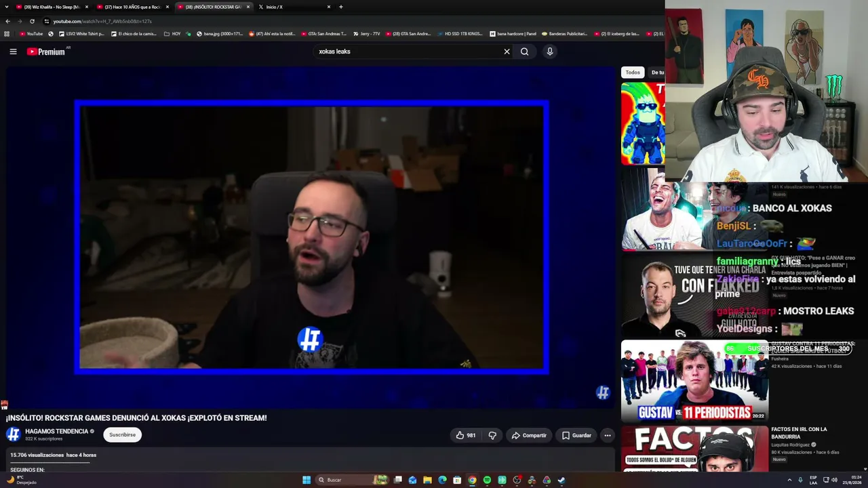Image resolution: width=868 pixels, height=488 pixels.
Task: Reload the current page
Action: point(32,21)
